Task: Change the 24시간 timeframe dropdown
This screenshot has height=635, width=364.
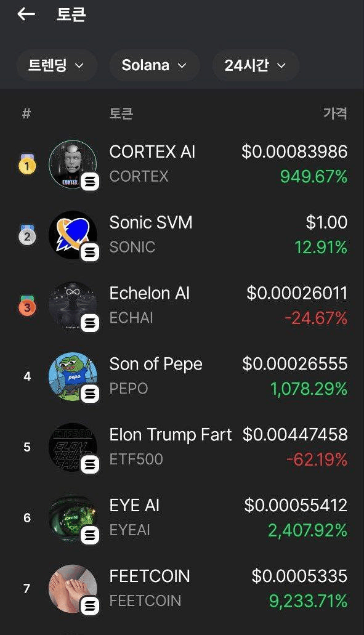Action: click(256, 65)
